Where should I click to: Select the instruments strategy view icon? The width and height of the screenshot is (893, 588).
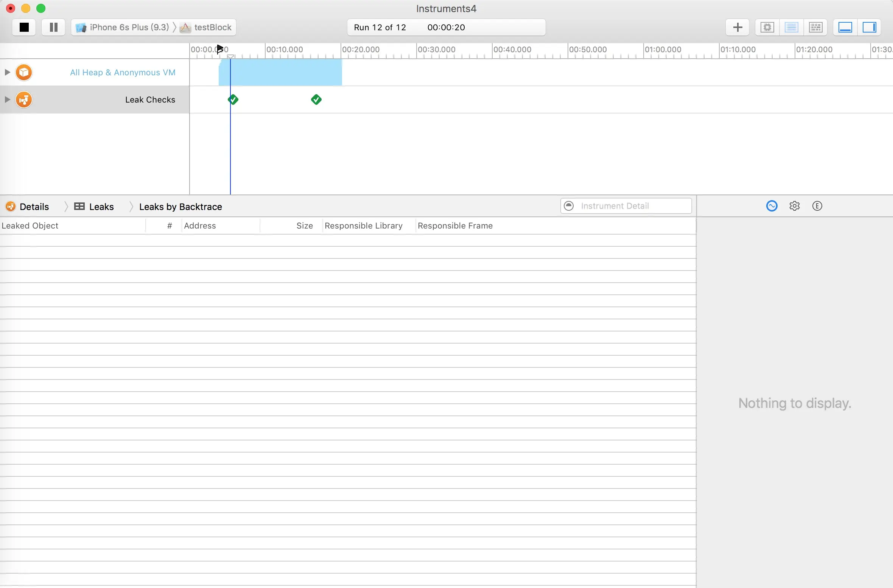click(x=791, y=27)
